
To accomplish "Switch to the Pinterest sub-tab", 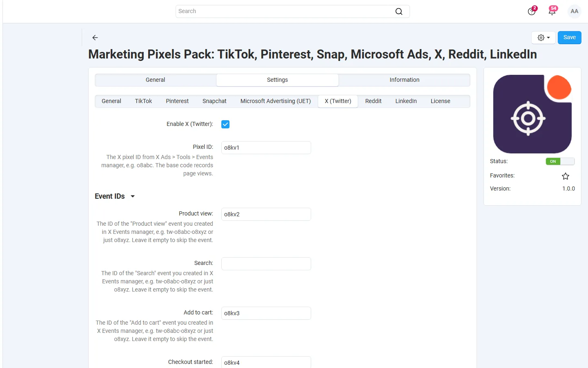I will coord(177,101).
